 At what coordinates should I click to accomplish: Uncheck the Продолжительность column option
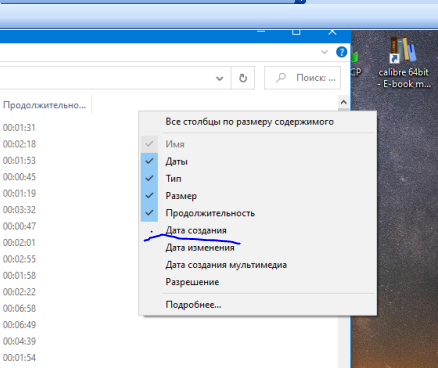[258, 213]
